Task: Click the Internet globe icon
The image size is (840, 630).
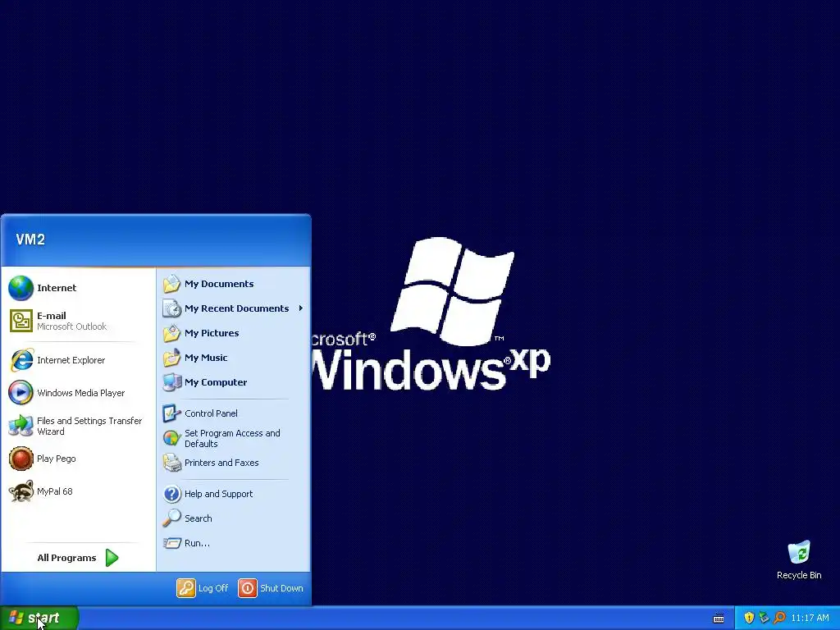Action: coord(21,288)
